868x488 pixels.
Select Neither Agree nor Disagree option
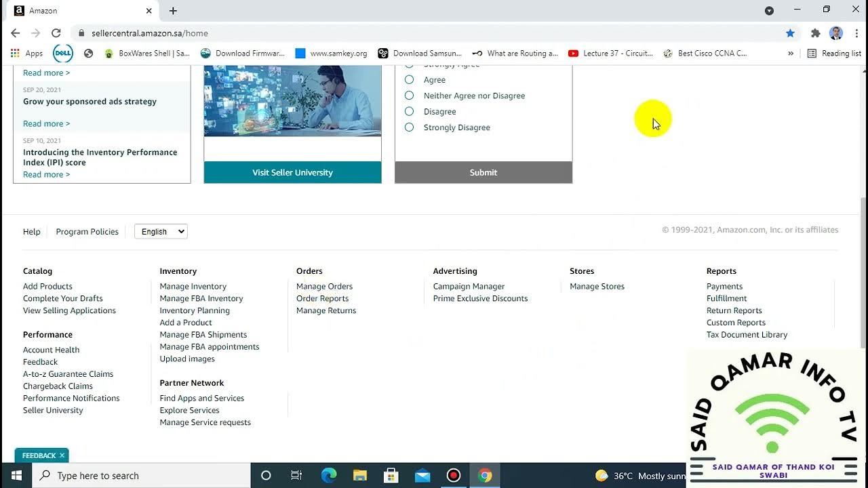pyautogui.click(x=409, y=96)
